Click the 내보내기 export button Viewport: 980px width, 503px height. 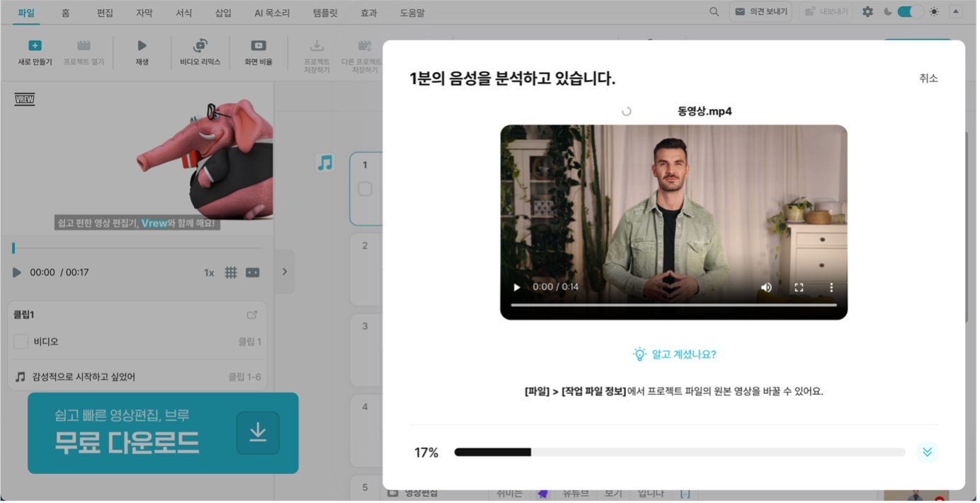[x=826, y=11]
